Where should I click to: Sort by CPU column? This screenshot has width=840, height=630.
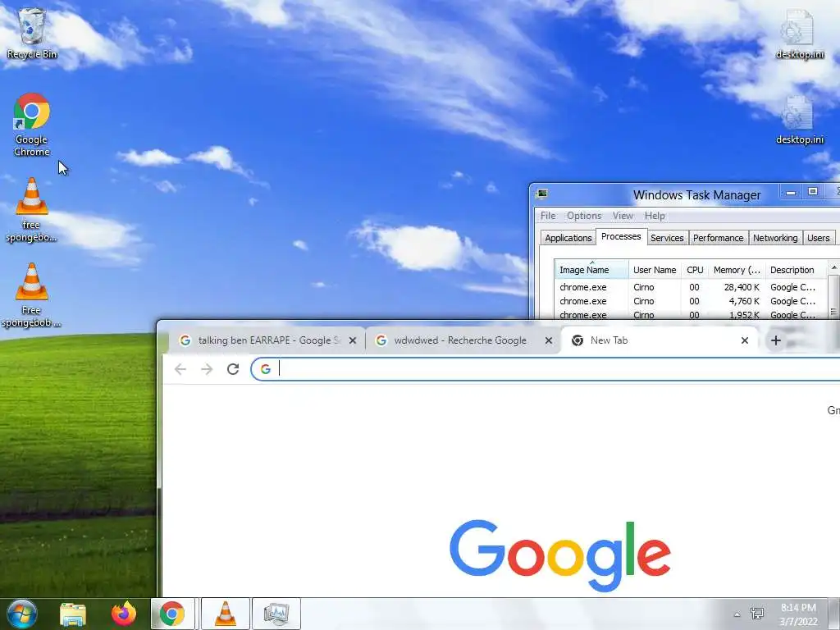(x=695, y=270)
